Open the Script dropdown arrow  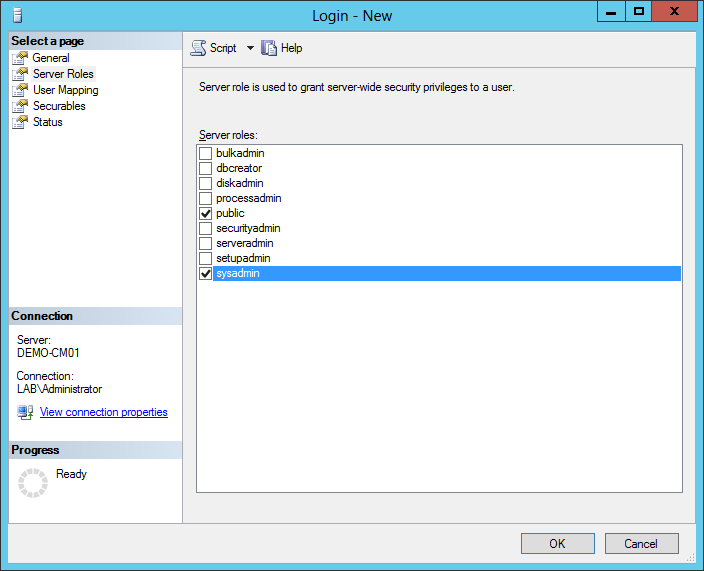pos(250,48)
